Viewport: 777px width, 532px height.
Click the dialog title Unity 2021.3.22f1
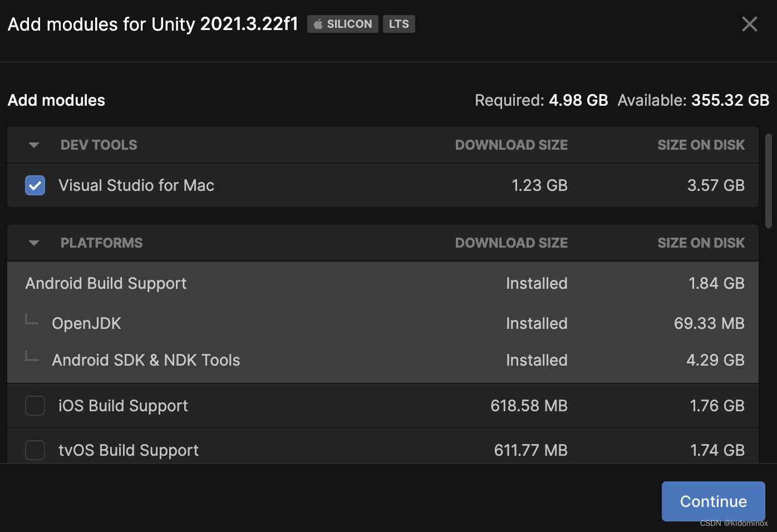click(x=153, y=24)
